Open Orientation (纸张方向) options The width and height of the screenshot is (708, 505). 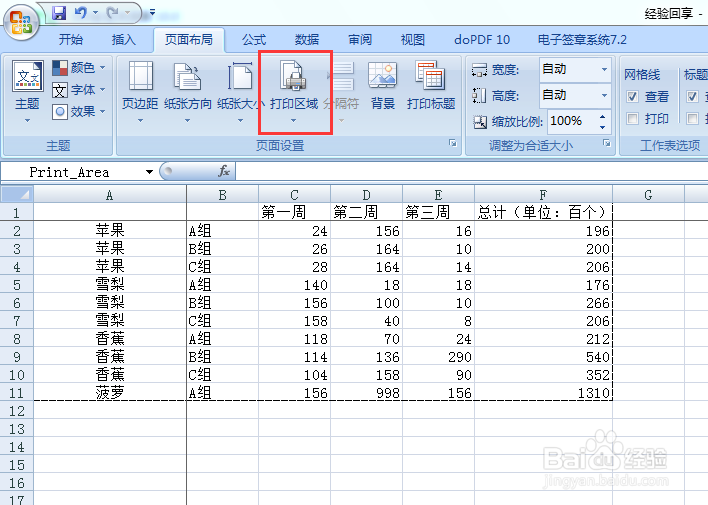tap(187, 92)
